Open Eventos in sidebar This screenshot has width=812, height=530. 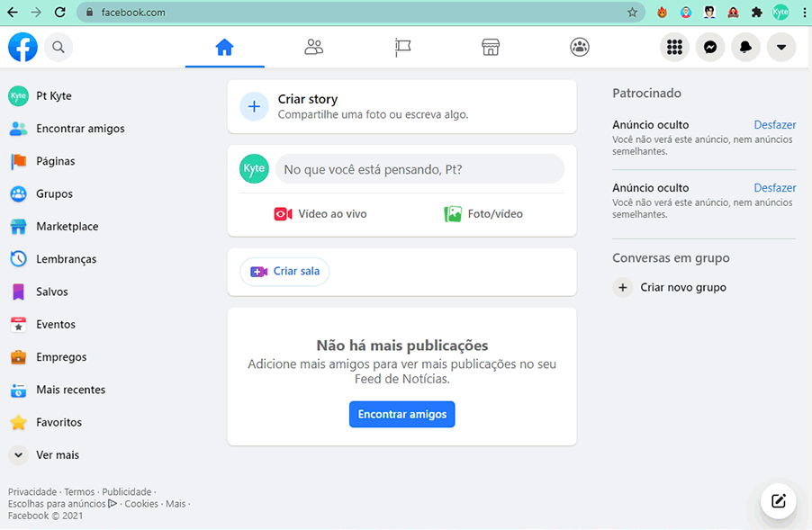pyautogui.click(x=42, y=324)
